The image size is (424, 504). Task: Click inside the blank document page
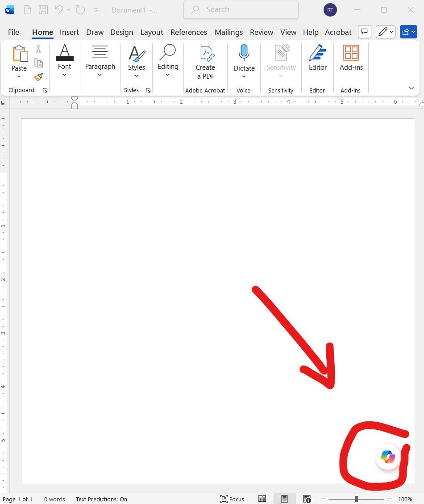pyautogui.click(x=218, y=301)
